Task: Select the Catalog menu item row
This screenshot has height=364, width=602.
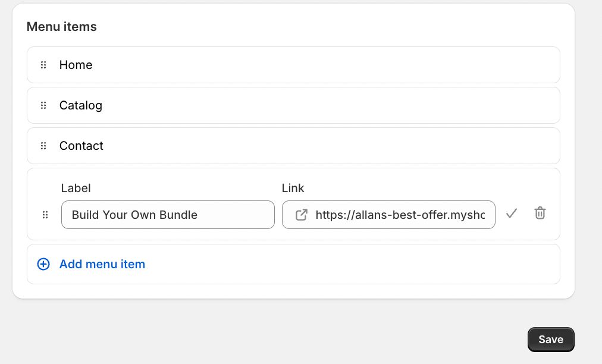Action: pos(297,105)
